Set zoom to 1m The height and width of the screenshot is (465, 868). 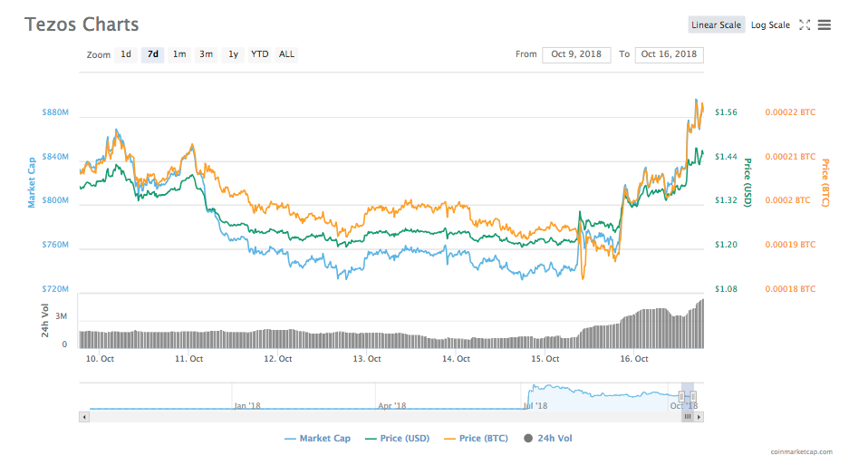tap(179, 54)
